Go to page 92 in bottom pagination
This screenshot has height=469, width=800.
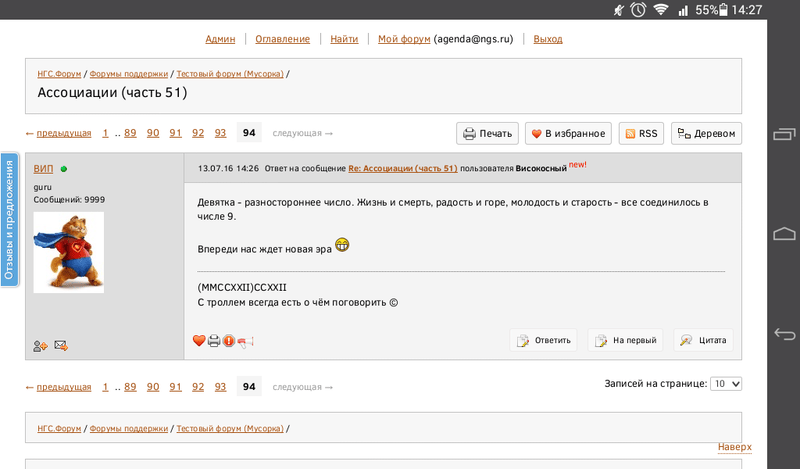click(x=198, y=387)
